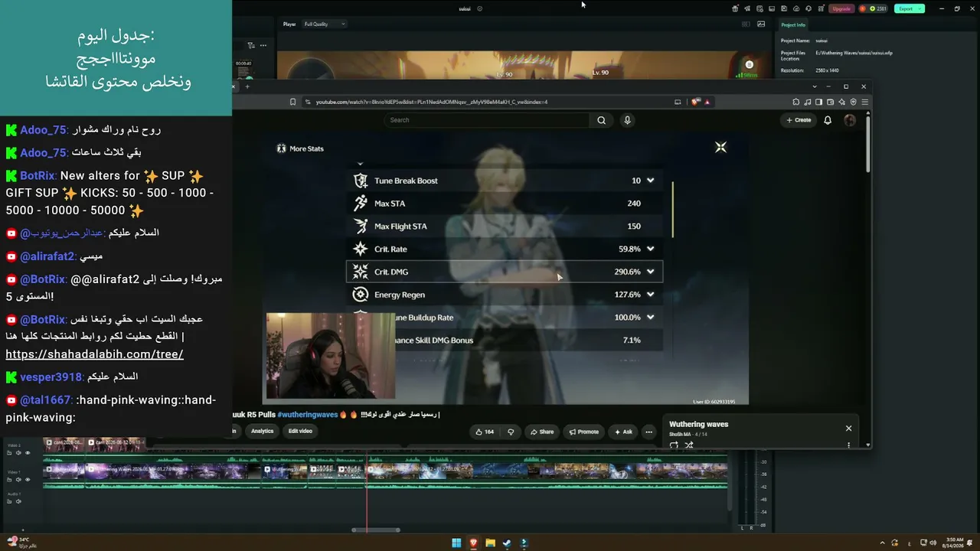Open YouTube notifications bell
Viewport: 980px width, 551px height.
click(x=828, y=120)
